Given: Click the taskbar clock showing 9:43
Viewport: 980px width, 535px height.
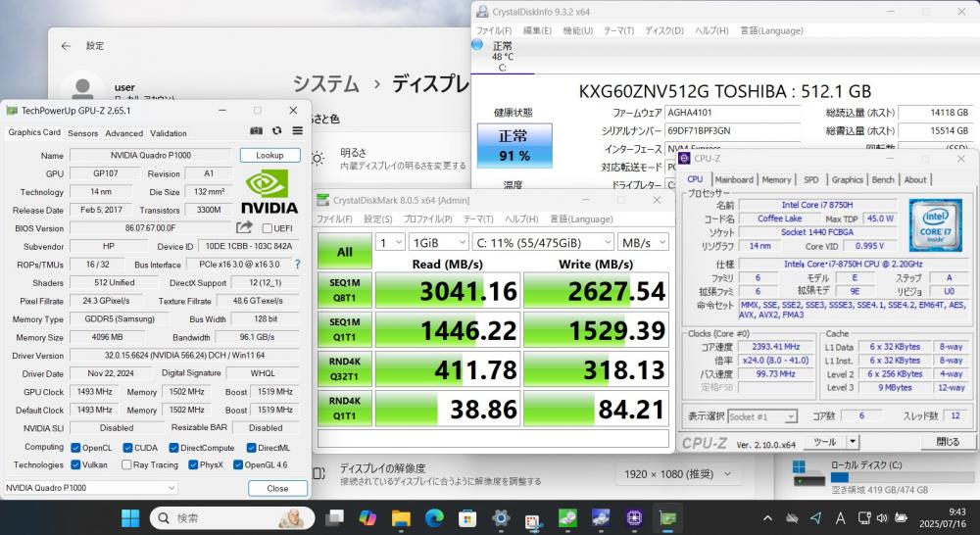Looking at the screenshot, I should (942, 518).
